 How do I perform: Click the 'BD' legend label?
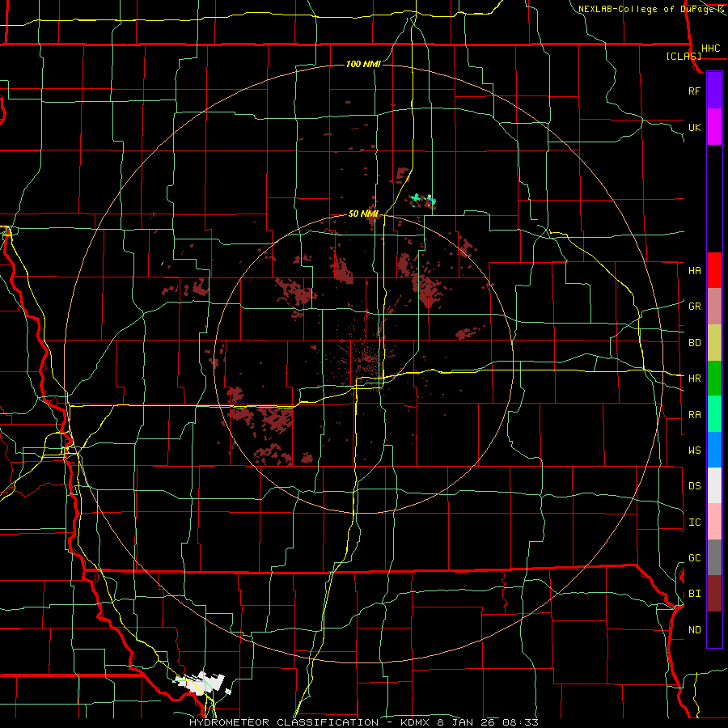click(x=694, y=343)
